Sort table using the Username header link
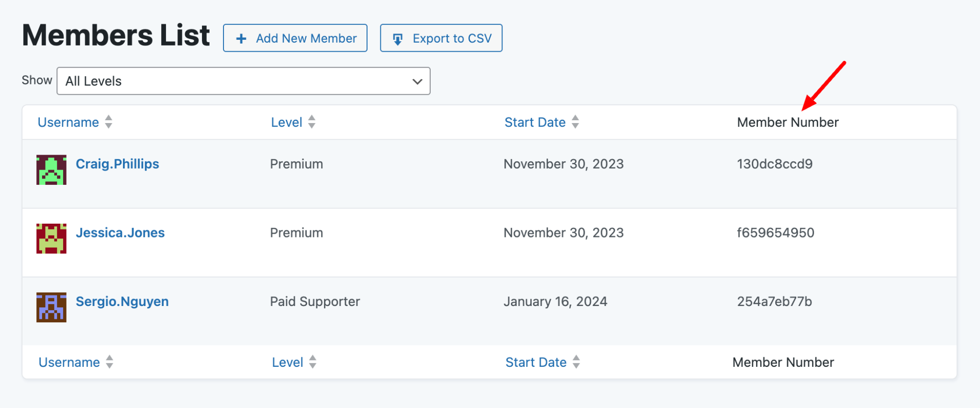 point(68,122)
